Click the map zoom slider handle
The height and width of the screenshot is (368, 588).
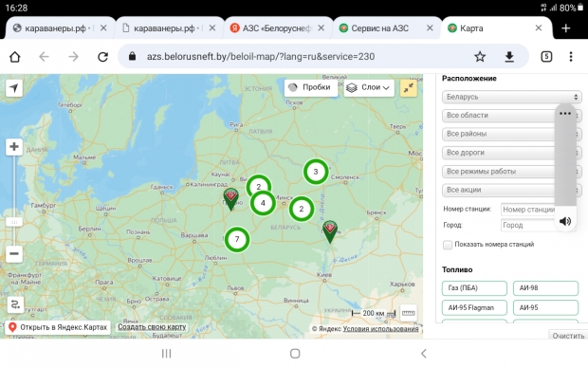(x=14, y=222)
